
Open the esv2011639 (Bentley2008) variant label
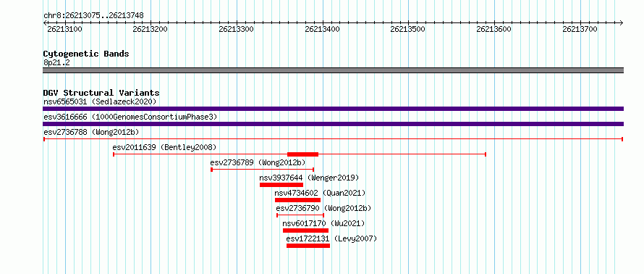point(164,147)
